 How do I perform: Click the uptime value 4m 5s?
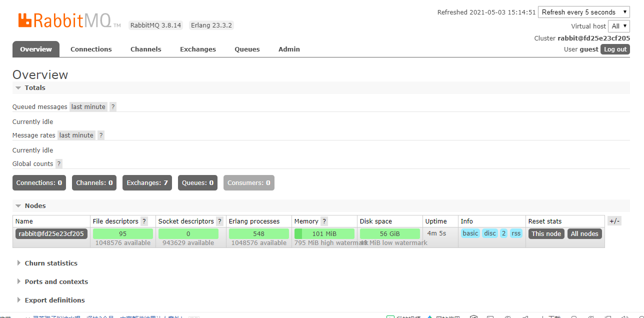[x=436, y=233]
